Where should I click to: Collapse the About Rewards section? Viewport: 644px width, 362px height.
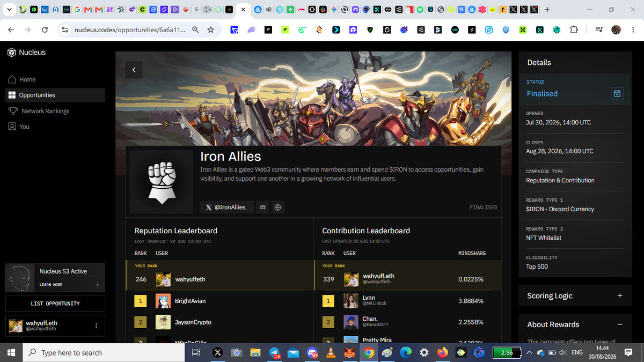tap(620, 324)
